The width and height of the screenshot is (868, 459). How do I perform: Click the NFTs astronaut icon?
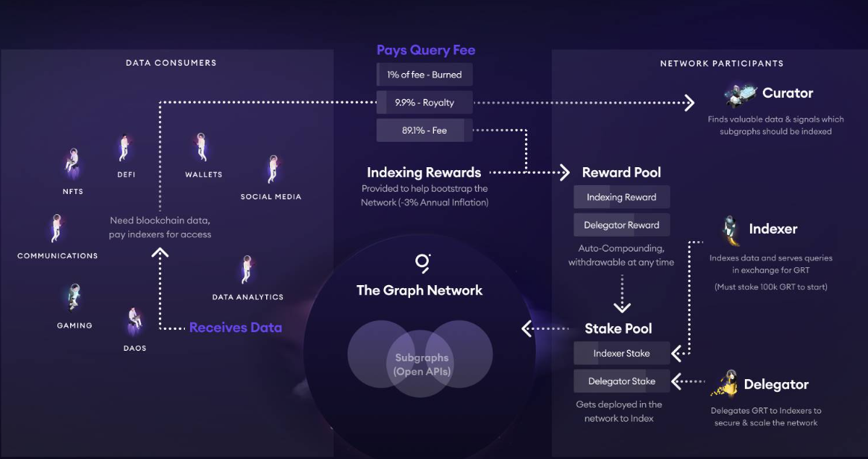coord(72,164)
